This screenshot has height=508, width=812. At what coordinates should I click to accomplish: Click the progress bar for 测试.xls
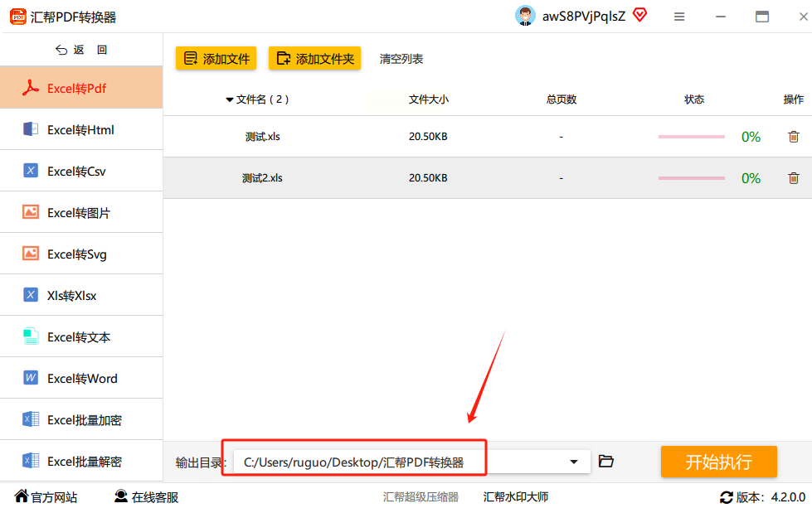point(692,137)
